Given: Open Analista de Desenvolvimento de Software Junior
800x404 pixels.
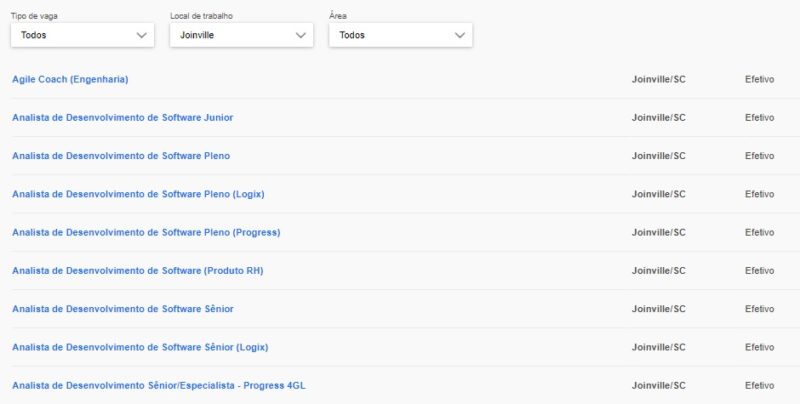Looking at the screenshot, I should 122,117.
